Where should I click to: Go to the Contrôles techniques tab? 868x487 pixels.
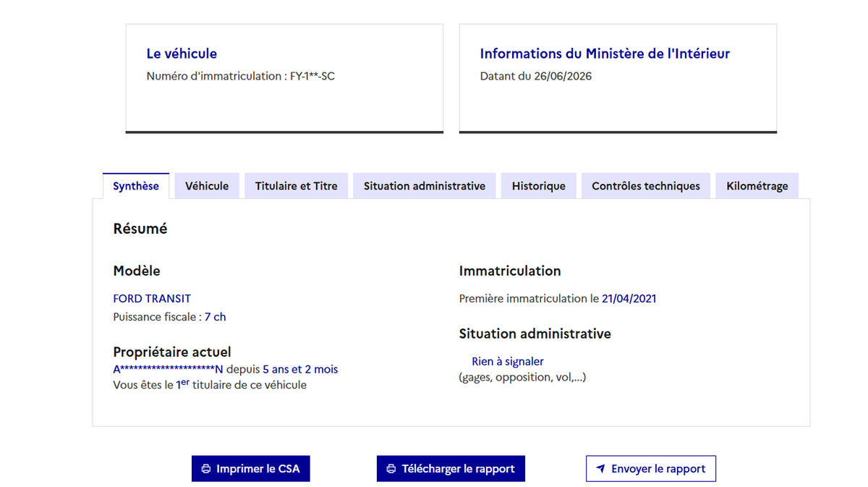646,186
